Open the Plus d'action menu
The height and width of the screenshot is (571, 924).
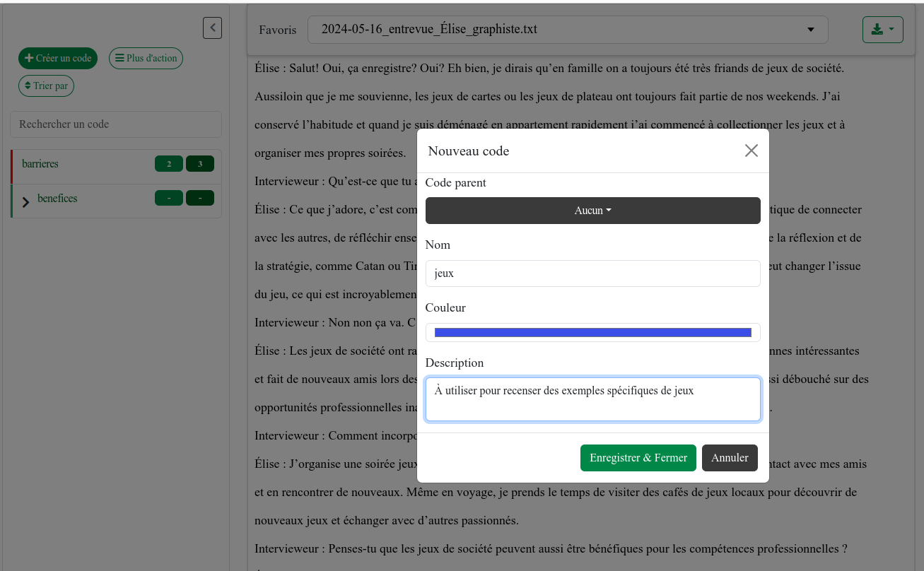pyautogui.click(x=146, y=58)
